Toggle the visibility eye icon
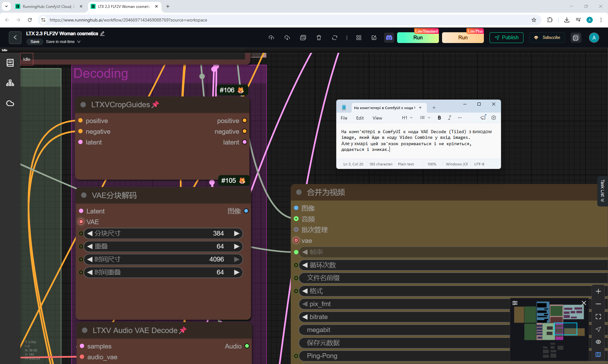Image resolution: width=608 pixels, height=364 pixels. coord(598,342)
